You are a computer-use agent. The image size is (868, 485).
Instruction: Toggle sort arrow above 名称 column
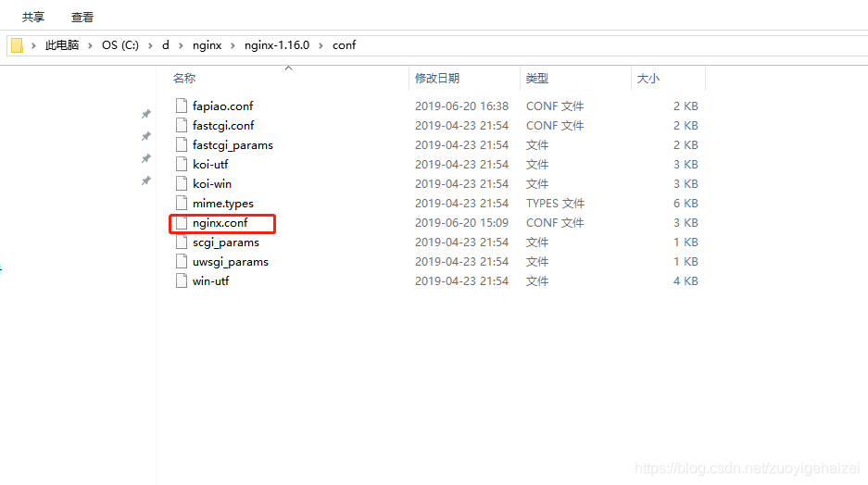click(288, 68)
